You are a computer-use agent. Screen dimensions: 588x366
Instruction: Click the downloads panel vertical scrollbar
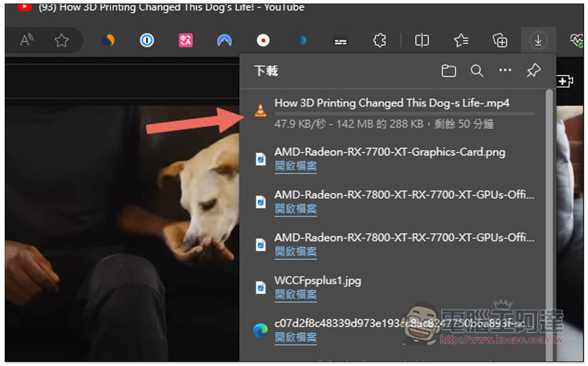tap(549, 225)
